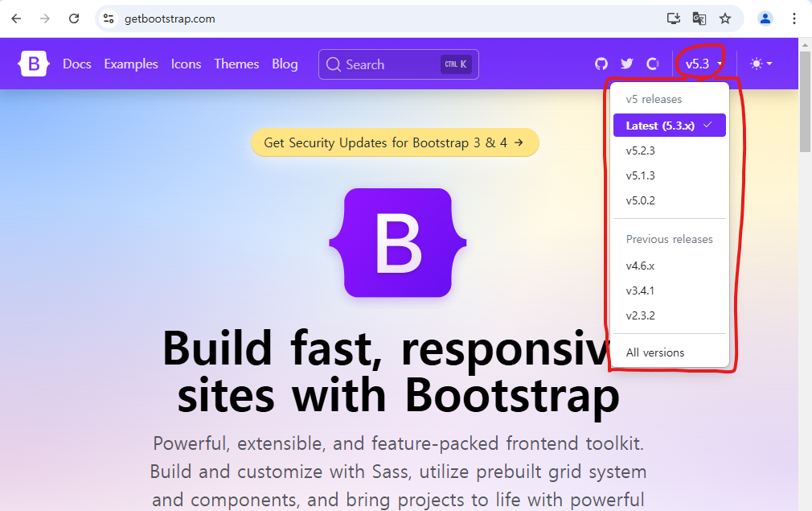This screenshot has width=812, height=511.
Task: Open Bootstrap's Twitter icon link
Action: point(627,64)
